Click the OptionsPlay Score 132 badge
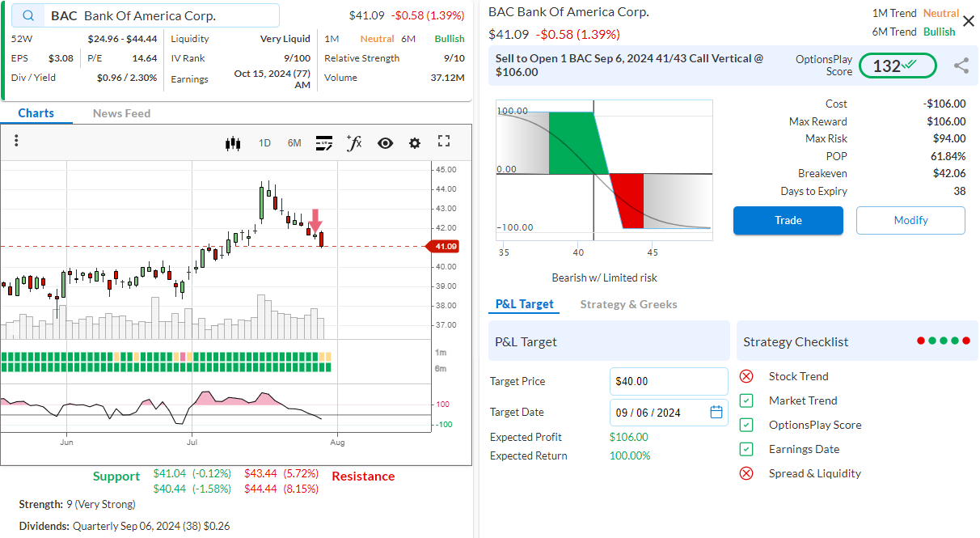 click(898, 66)
